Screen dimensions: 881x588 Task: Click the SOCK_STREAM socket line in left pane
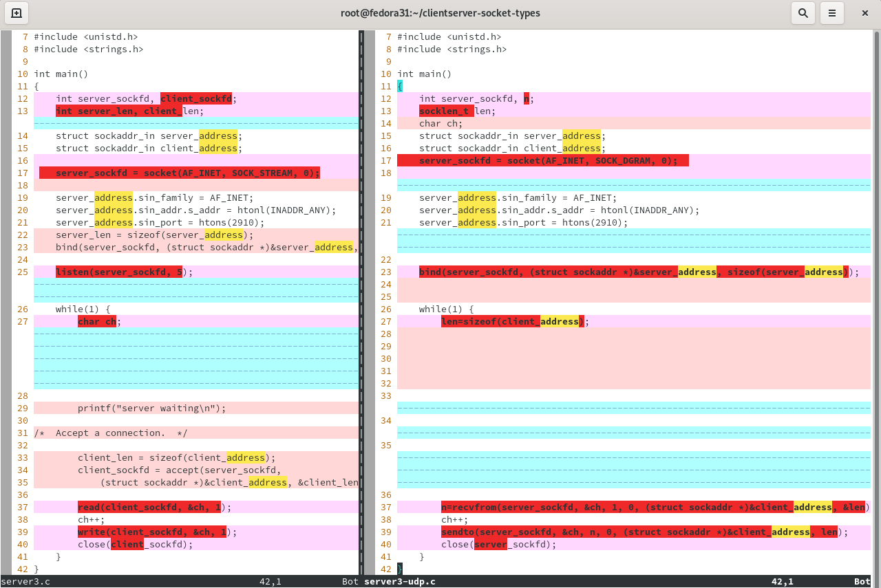[187, 173]
